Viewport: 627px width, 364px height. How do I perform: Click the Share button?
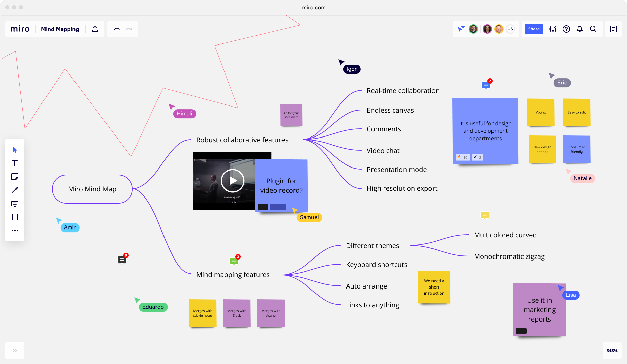534,29
